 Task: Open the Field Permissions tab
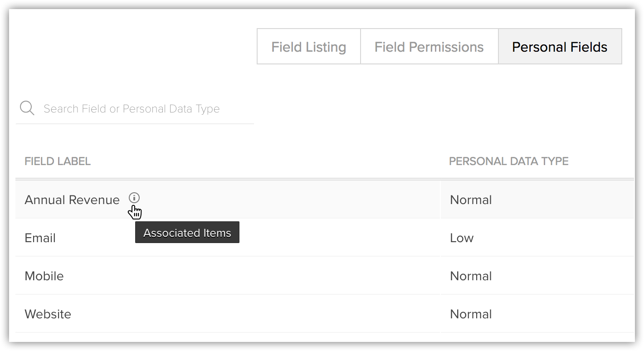click(429, 47)
